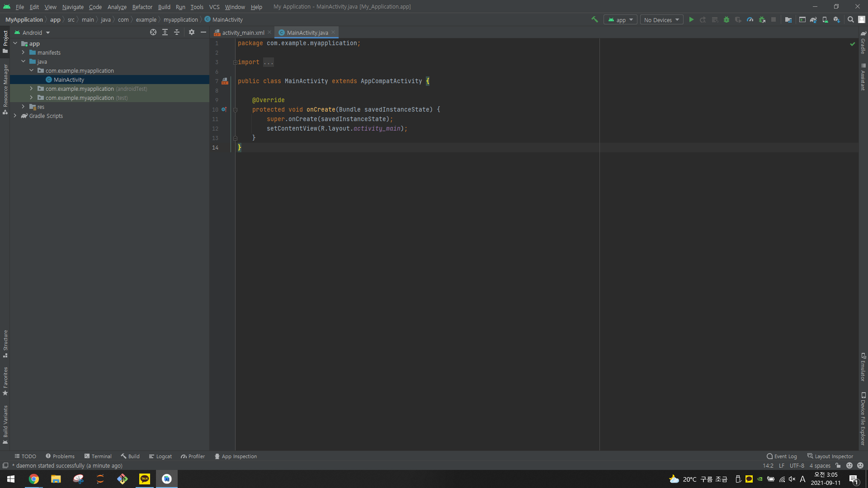Click the Make Project hammer icon
Viewport: 868px width, 488px height.
pyautogui.click(x=594, y=19)
